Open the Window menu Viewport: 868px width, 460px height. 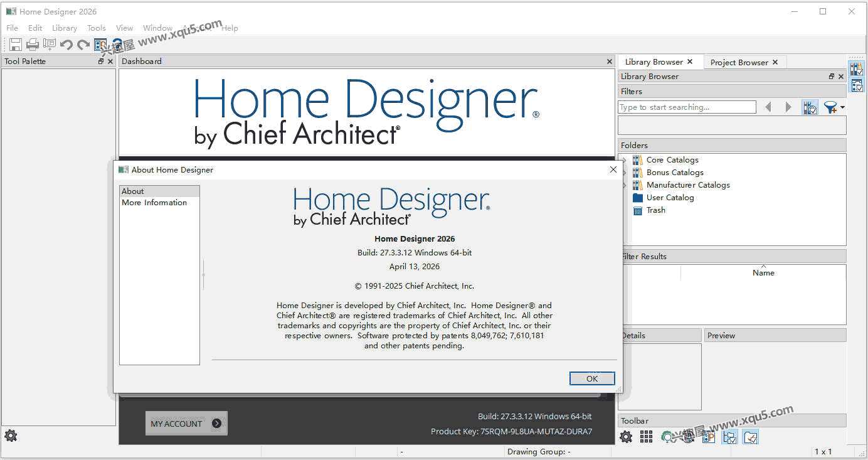pos(157,28)
